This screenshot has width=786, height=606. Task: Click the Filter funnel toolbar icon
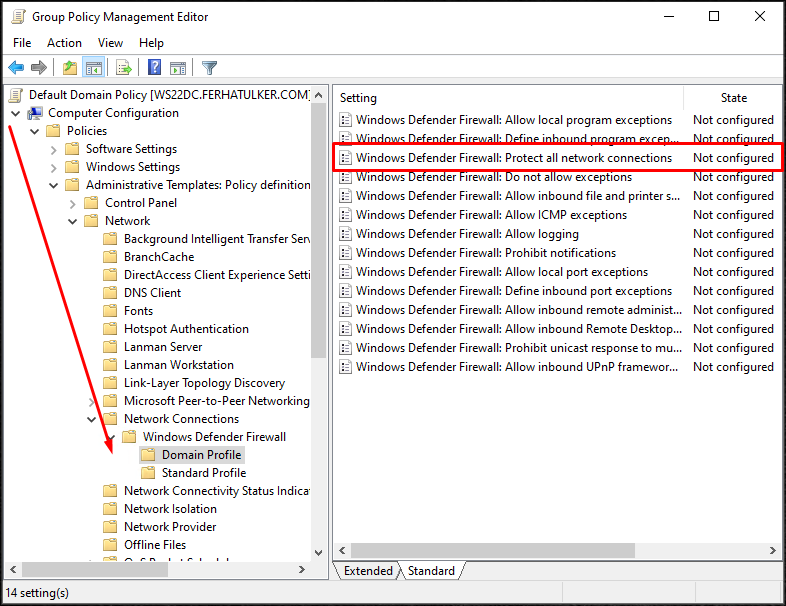[x=209, y=67]
